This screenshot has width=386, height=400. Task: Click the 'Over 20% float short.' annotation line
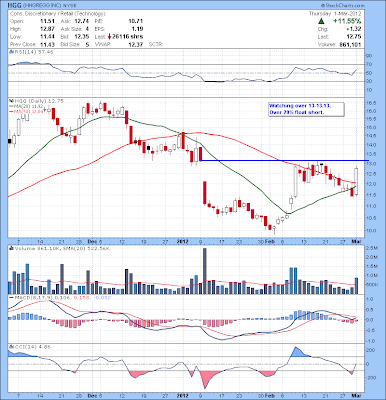[296, 112]
